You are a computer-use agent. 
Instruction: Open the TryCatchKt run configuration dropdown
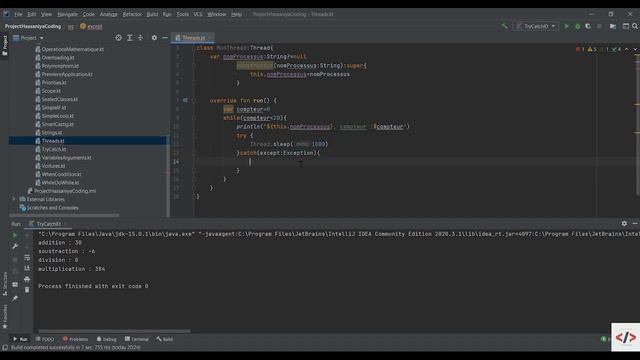point(536,26)
